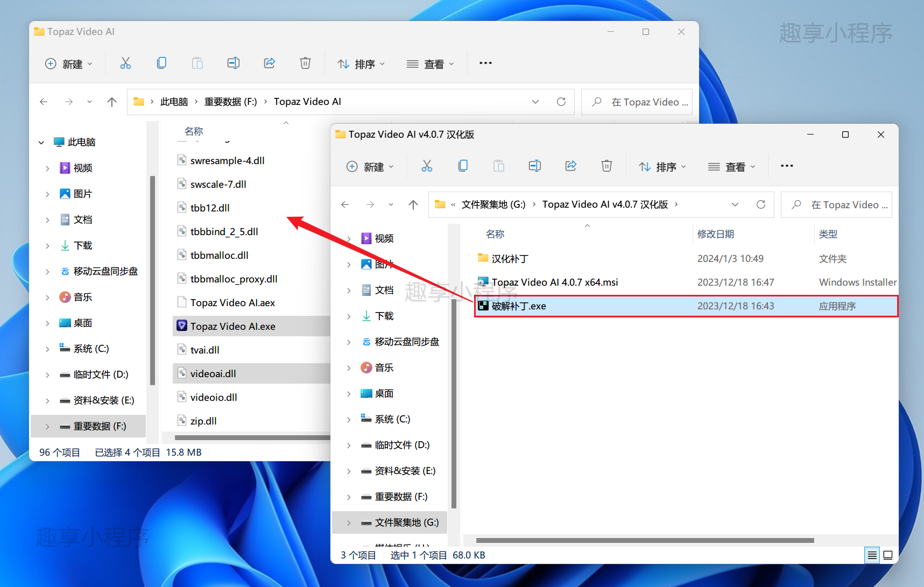Open 排序 sort menu in Topaz Video AI window
Viewport: 924px width, 587px height.
pyautogui.click(x=361, y=63)
